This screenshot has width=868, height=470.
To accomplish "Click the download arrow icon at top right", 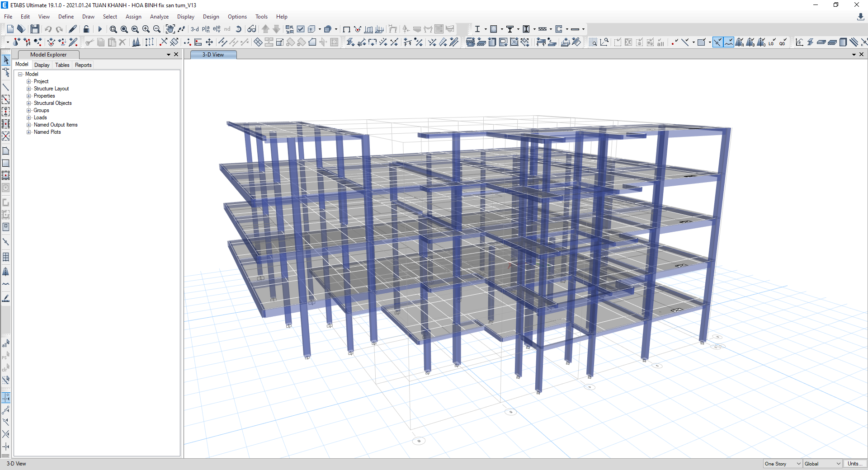I will coord(861,17).
